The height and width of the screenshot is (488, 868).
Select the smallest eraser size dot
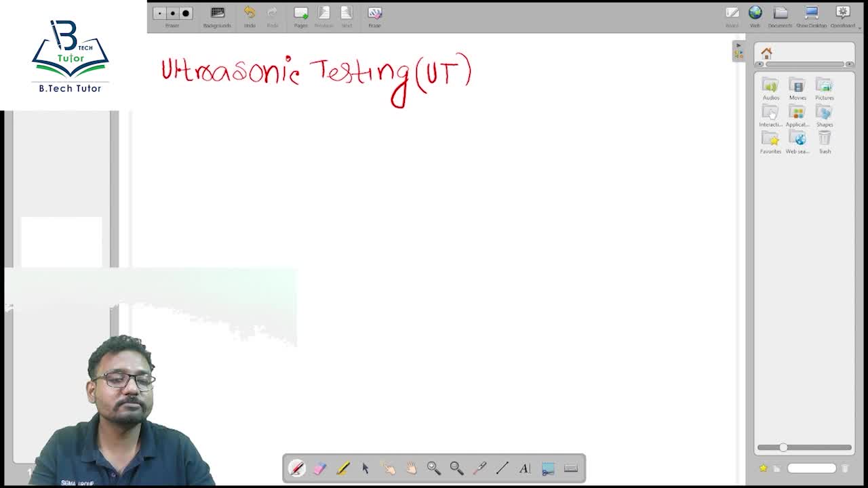160,14
